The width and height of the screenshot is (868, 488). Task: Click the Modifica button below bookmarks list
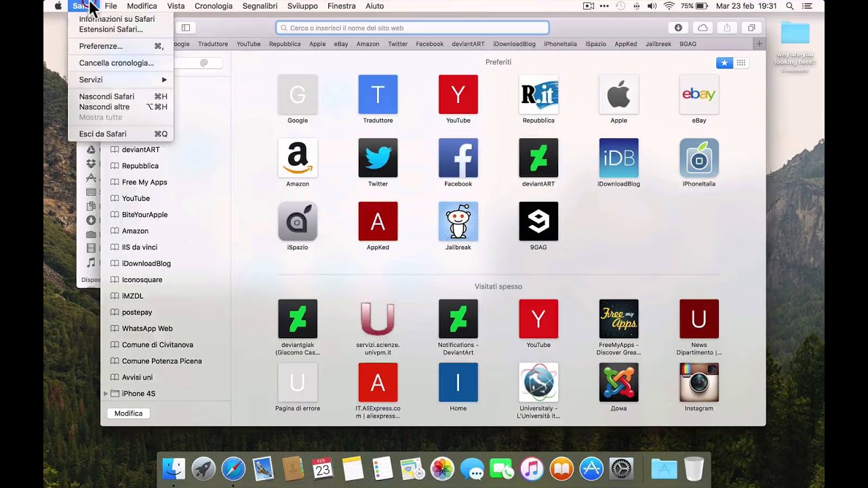pyautogui.click(x=128, y=413)
